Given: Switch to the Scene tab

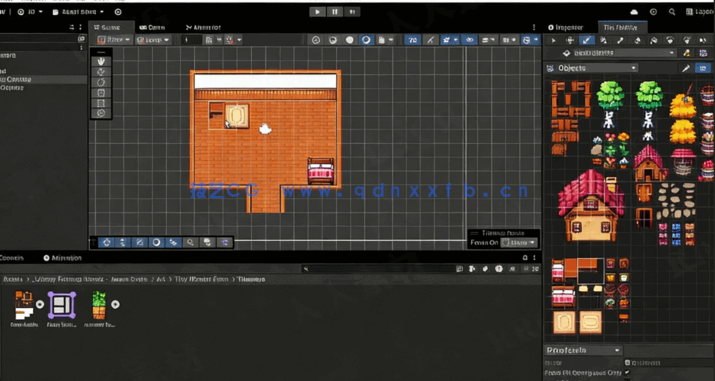Looking at the screenshot, I should pos(111,27).
